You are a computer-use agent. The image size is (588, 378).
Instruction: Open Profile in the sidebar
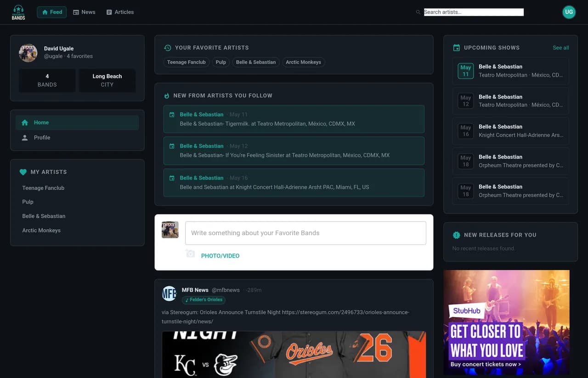tap(77, 138)
